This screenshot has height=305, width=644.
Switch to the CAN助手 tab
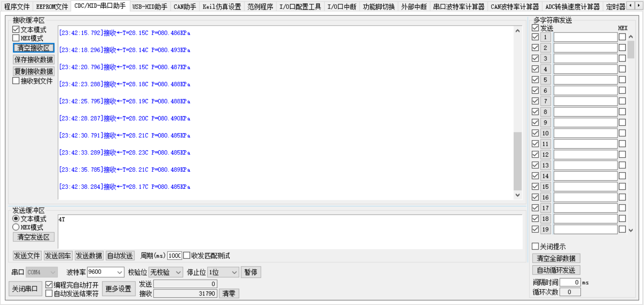pos(185,7)
